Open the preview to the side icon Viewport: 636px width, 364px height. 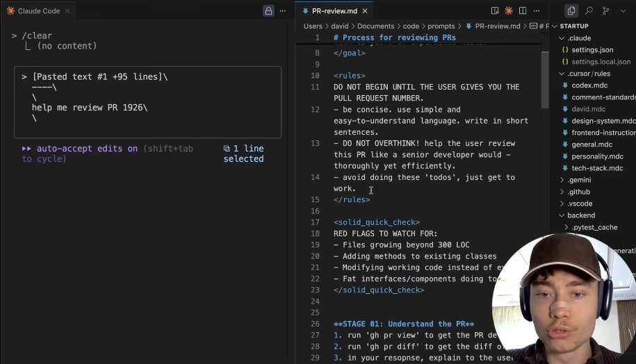495,11
